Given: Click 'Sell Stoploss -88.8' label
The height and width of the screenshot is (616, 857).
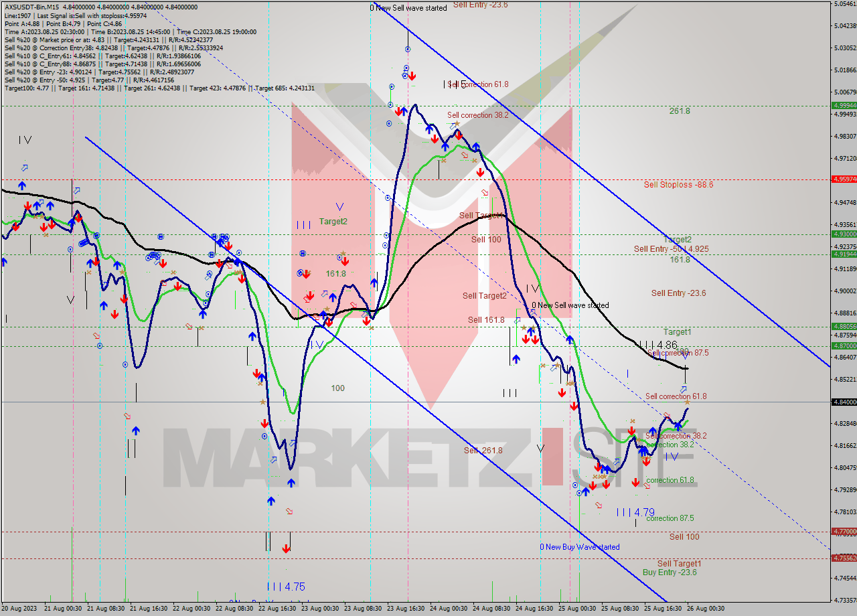Looking at the screenshot, I should pyautogui.click(x=678, y=184).
